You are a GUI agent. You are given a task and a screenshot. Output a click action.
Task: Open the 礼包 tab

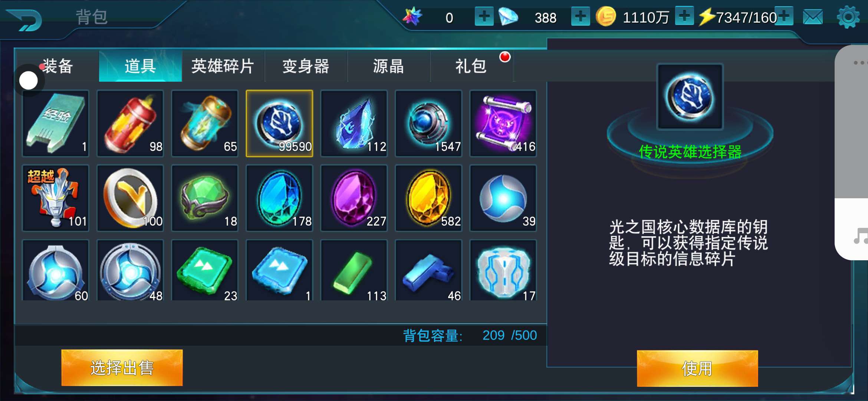(x=471, y=66)
